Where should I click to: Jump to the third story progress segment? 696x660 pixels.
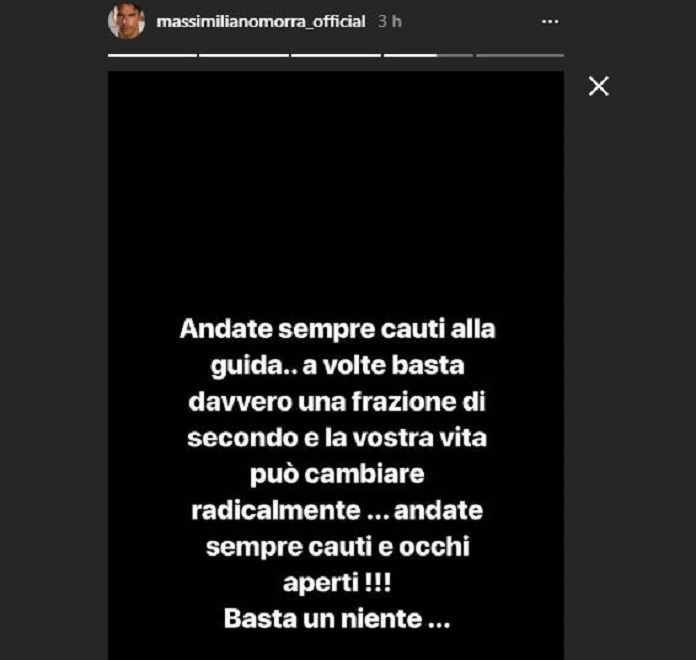[x=336, y=55]
